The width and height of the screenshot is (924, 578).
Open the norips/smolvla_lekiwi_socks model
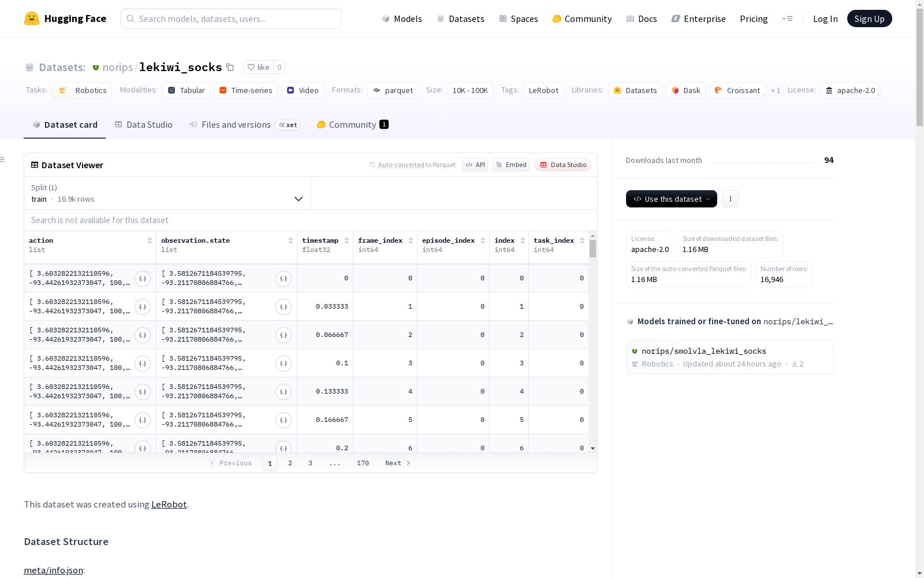tap(729, 357)
